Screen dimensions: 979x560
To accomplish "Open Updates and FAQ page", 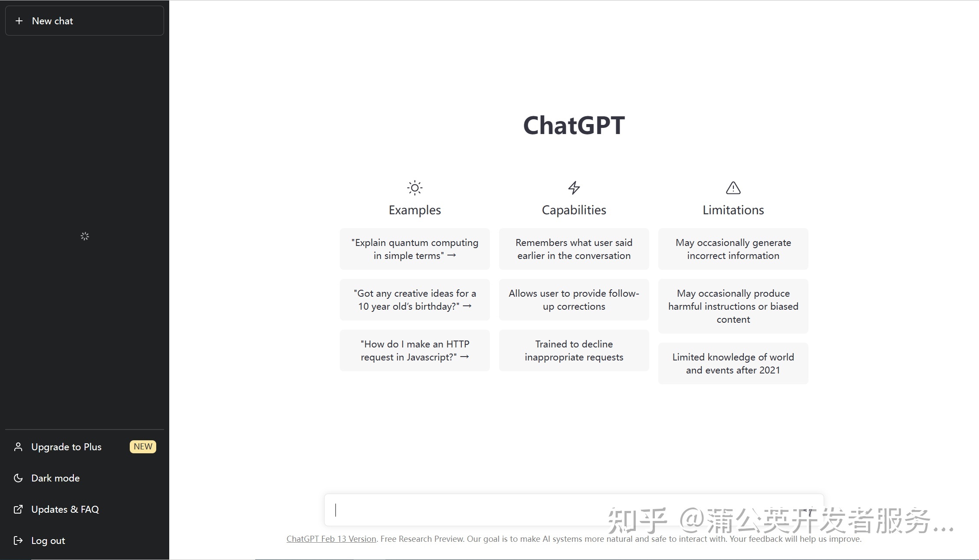I will pos(65,509).
